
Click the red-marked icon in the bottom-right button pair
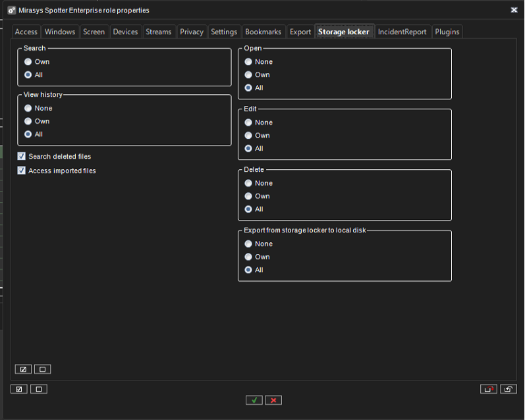(488, 389)
